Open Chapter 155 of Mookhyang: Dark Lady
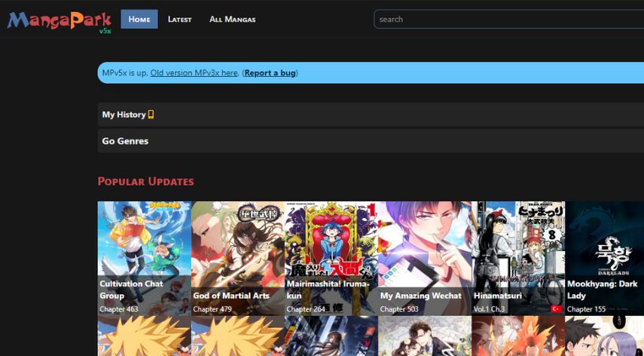644x356 pixels. point(586,309)
